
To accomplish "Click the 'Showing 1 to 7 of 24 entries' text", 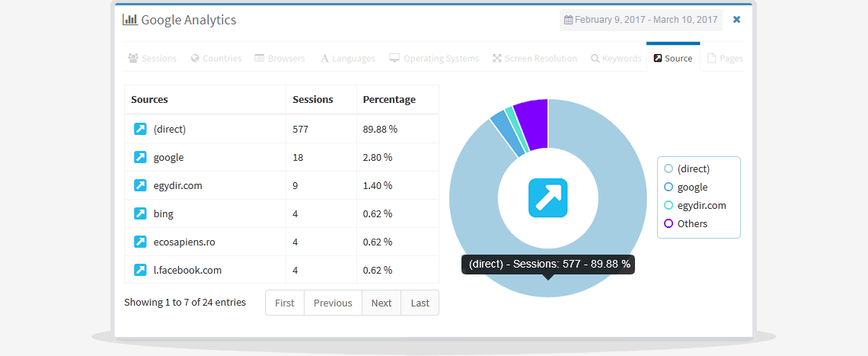I will 185,302.
